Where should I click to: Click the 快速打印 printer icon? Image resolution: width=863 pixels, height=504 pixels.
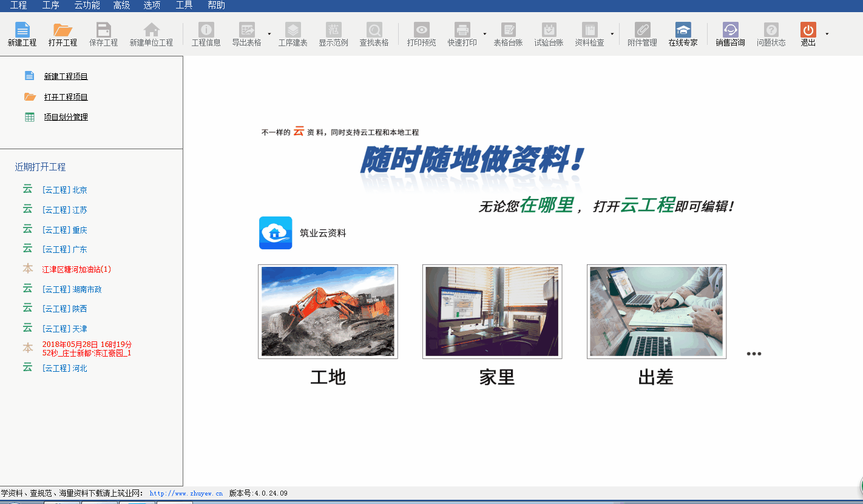click(x=462, y=30)
